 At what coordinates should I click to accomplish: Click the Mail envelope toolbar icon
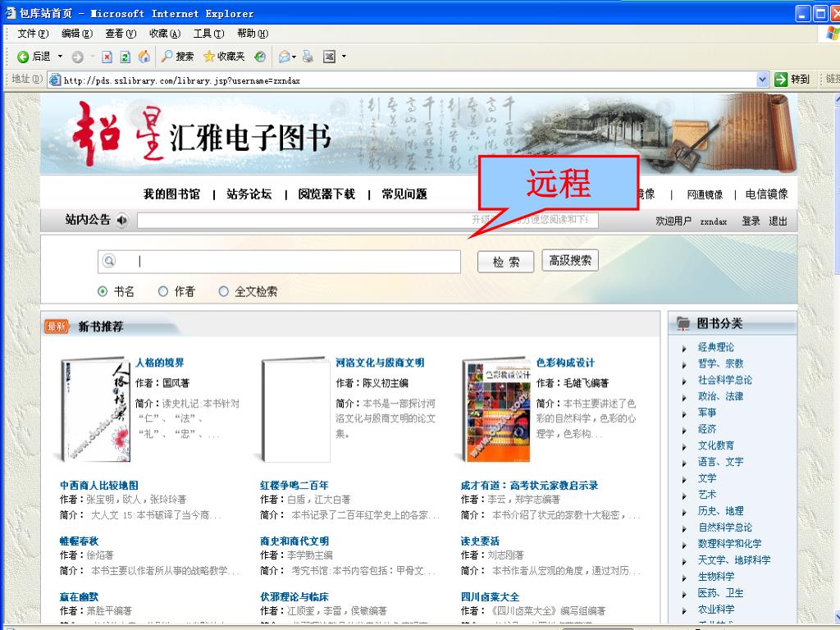[285, 57]
